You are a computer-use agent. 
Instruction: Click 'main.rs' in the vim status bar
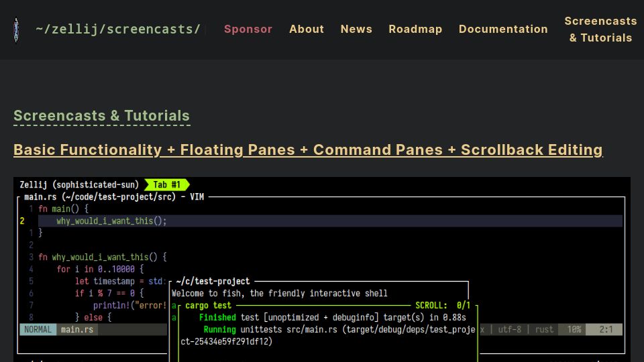point(77,330)
